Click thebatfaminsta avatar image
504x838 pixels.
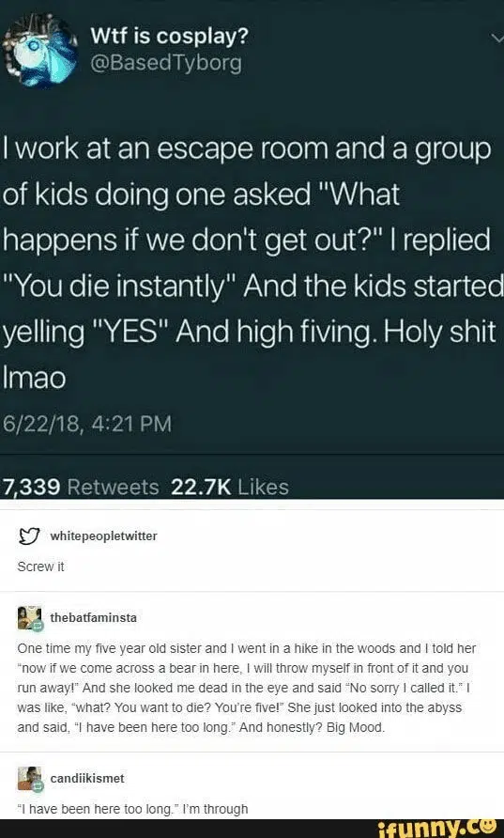[29, 618]
